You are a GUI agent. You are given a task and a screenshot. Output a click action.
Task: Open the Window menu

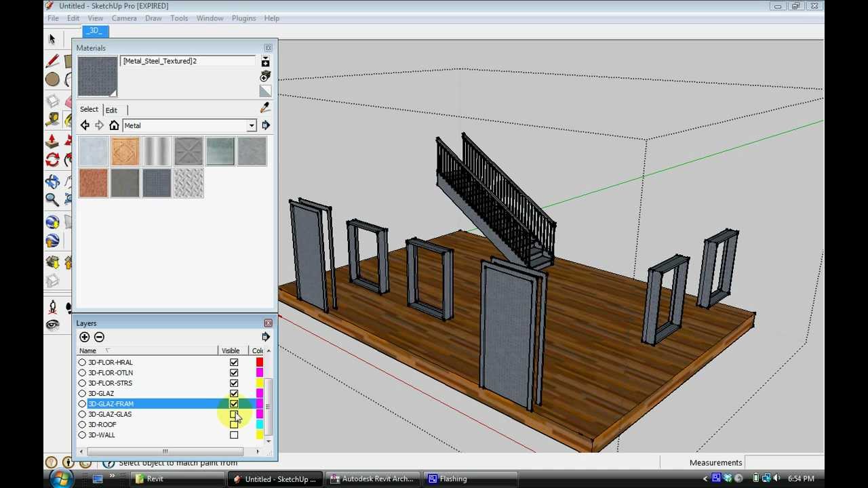[x=210, y=18]
